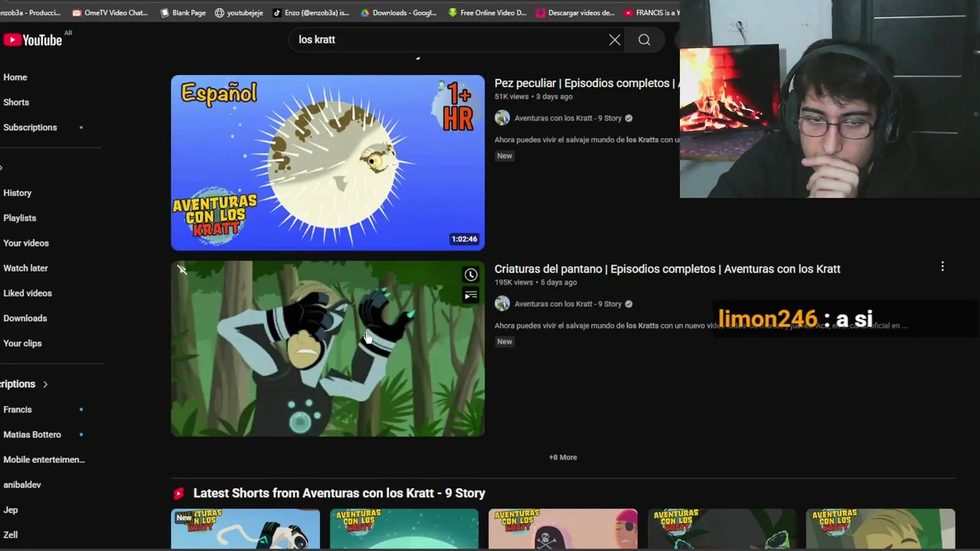Open Liked videos in the sidebar
The height and width of the screenshot is (551, 980).
[28, 293]
